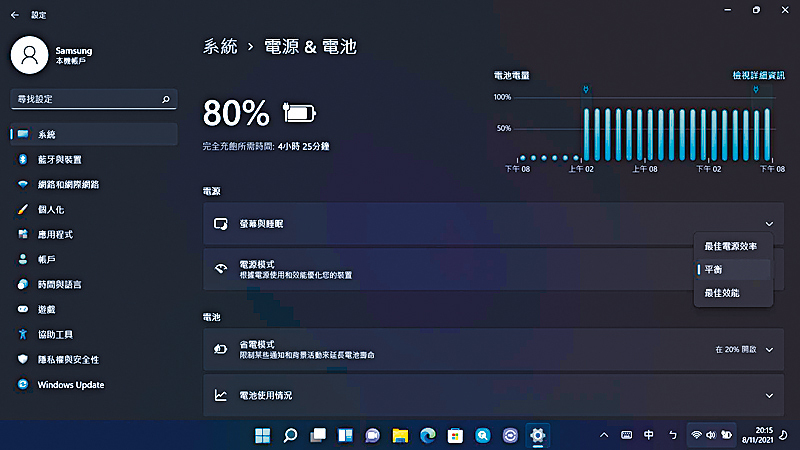
Task: Open File Explorer on taskbar
Action: pyautogui.click(x=401, y=435)
